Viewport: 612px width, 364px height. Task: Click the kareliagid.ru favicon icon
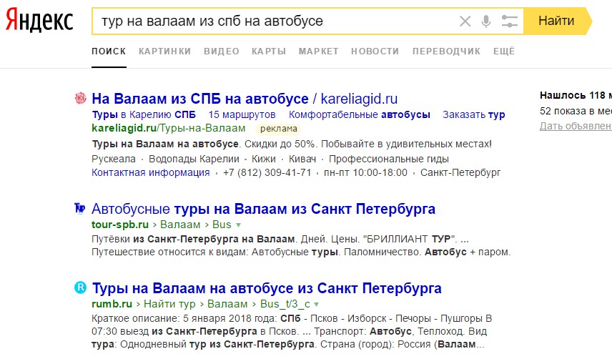point(80,98)
